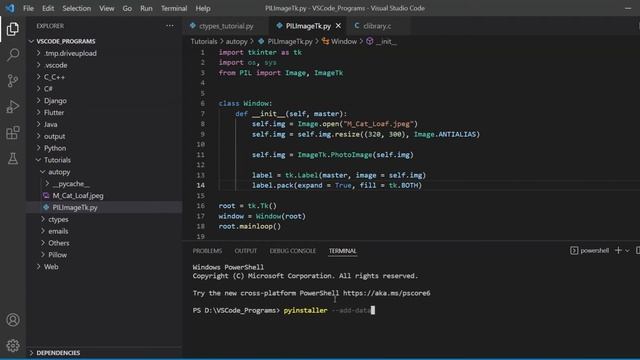Click on the root.mainloop() code line

click(x=250, y=226)
